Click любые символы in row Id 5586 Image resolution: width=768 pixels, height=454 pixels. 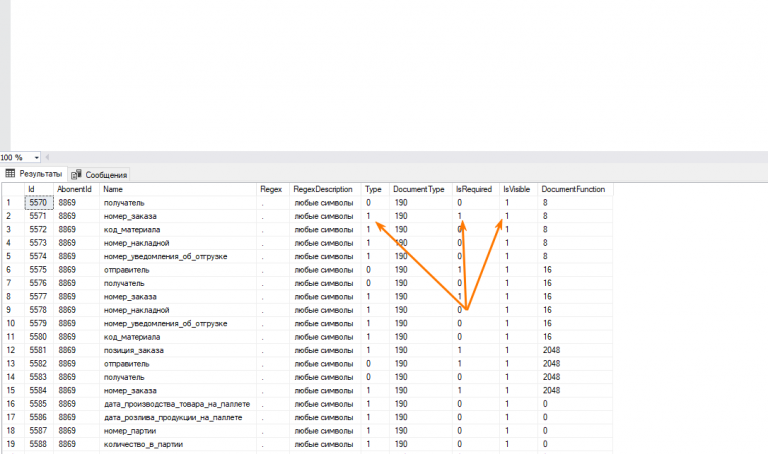click(x=325, y=417)
